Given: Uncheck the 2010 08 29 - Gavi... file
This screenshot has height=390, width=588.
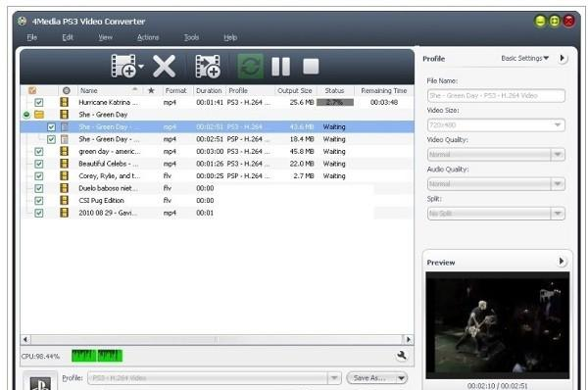Looking at the screenshot, I should pos(38,213).
